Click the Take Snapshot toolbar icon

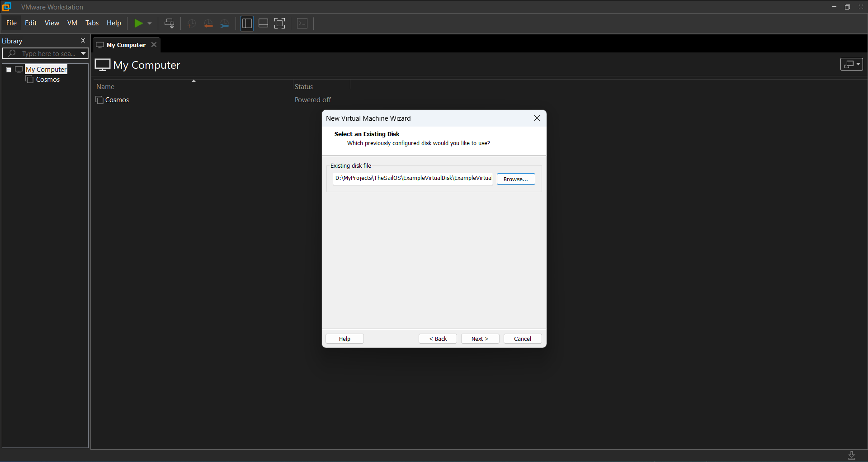click(191, 24)
